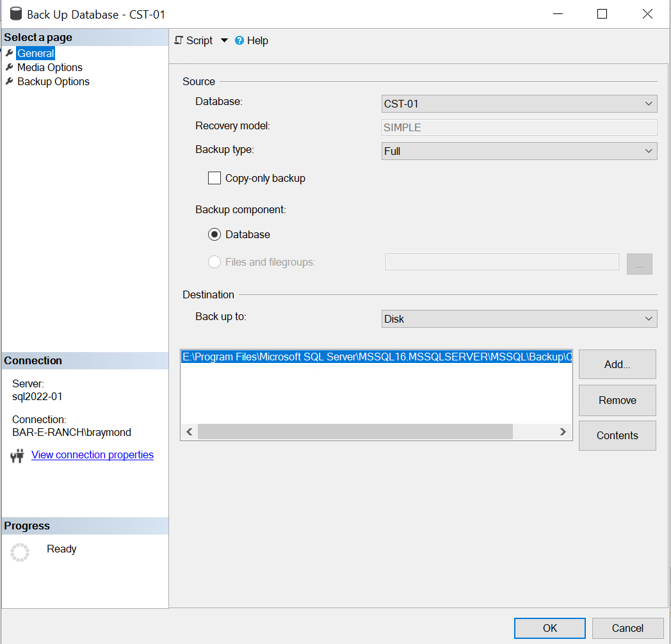
Task: Click wrench icon beside Media Options
Action: pos(10,67)
